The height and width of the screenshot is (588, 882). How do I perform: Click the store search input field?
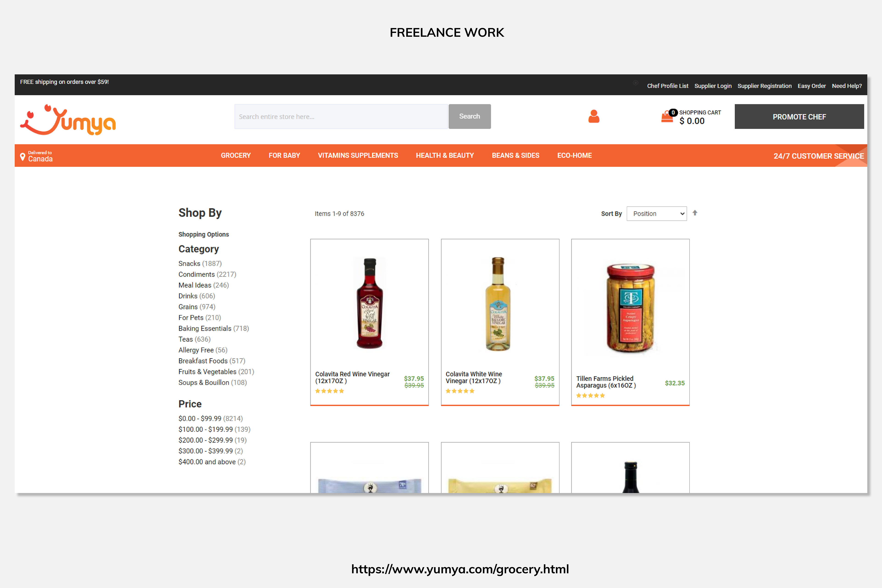point(341,117)
